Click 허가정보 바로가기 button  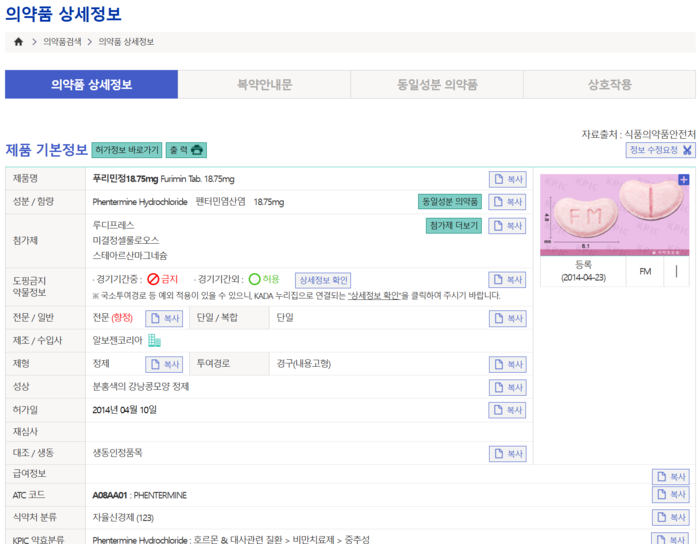pos(126,150)
